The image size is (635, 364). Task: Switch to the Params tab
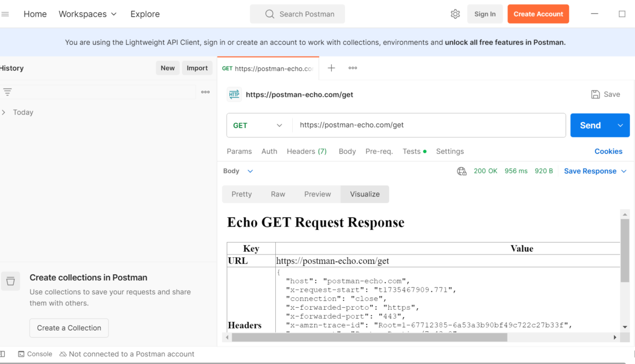coord(239,152)
